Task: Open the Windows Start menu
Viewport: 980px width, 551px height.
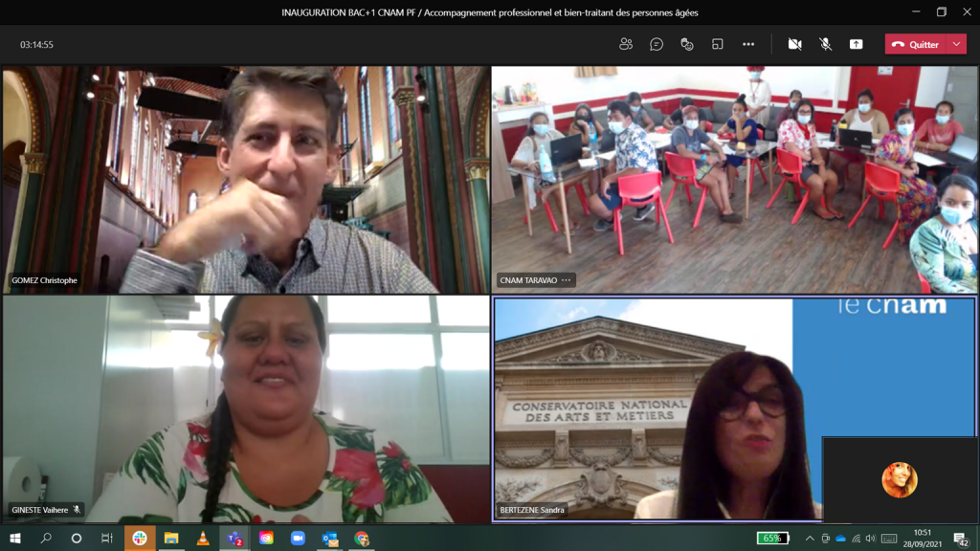Action: pos(15,538)
